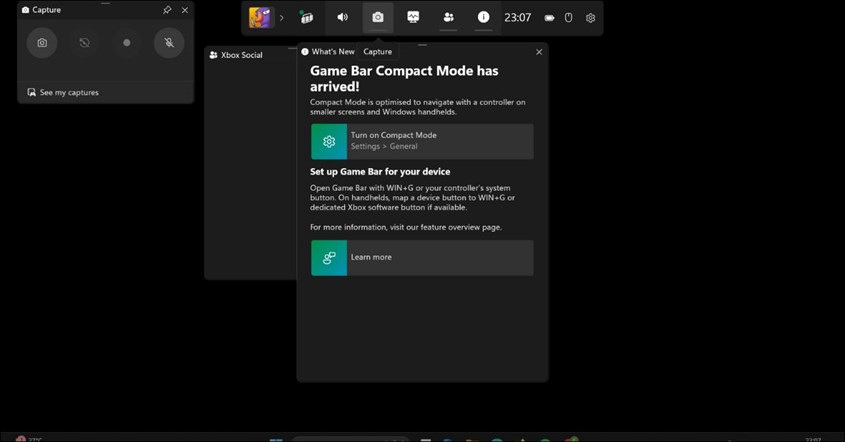Click the Game Bar Compact Mode heading

click(x=404, y=79)
